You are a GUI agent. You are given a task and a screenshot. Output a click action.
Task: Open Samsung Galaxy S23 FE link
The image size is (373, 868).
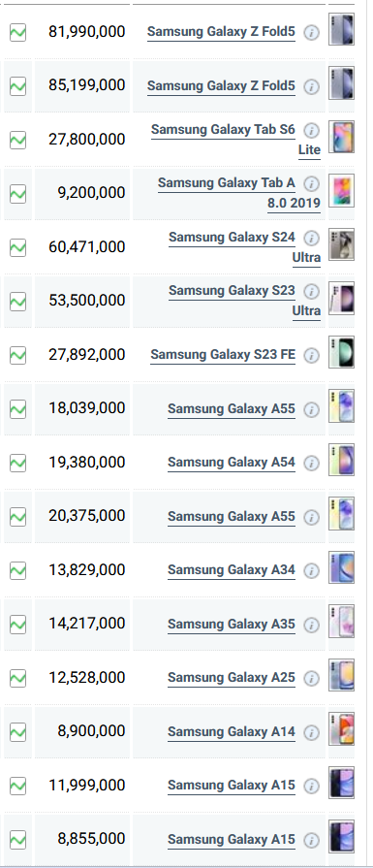pos(223,354)
